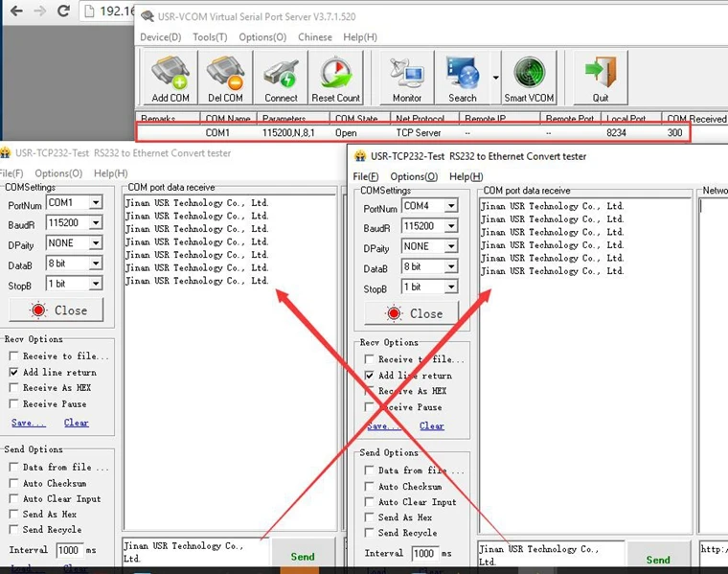Enable Receive Pause in left window
This screenshot has height=574, width=728.
(x=14, y=403)
